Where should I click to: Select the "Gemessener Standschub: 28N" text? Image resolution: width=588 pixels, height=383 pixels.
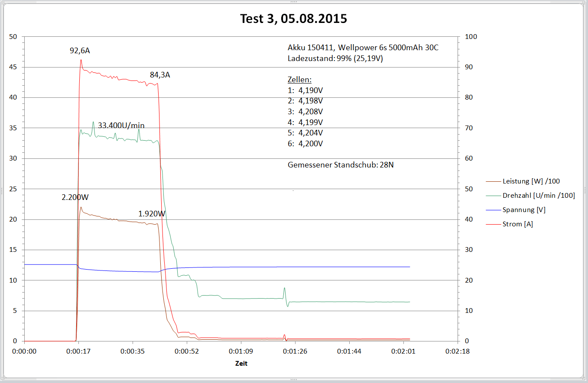pyautogui.click(x=341, y=165)
